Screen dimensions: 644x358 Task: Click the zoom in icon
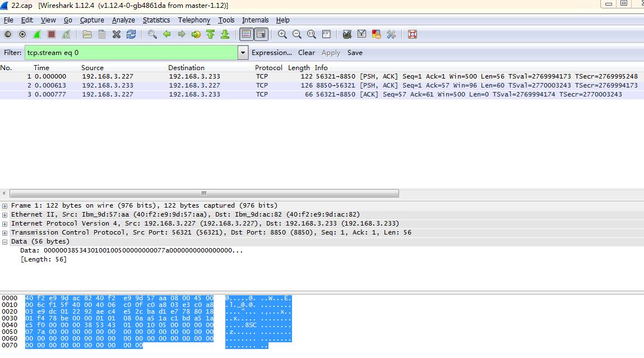(282, 34)
